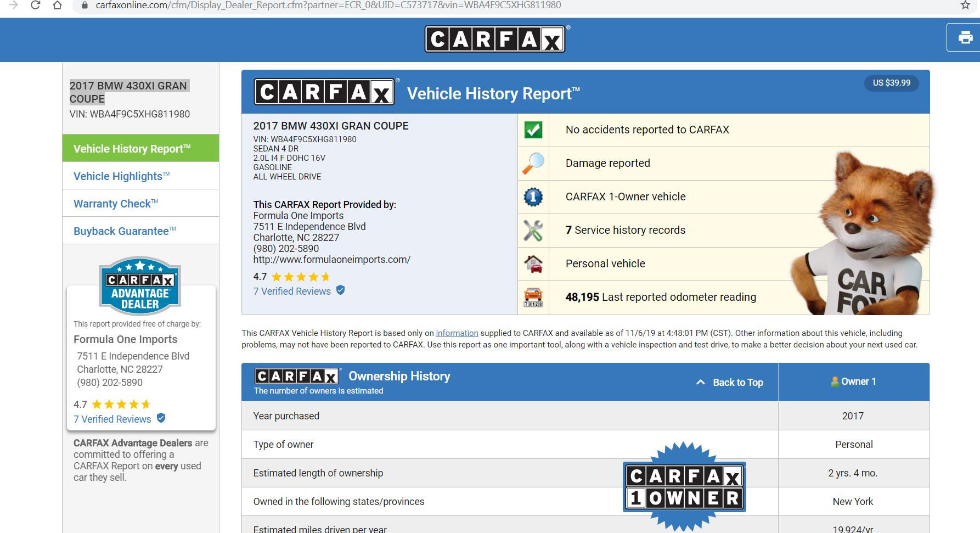This screenshot has height=533, width=980.
Task: Click the 2017 year purchased value
Action: [x=853, y=416]
